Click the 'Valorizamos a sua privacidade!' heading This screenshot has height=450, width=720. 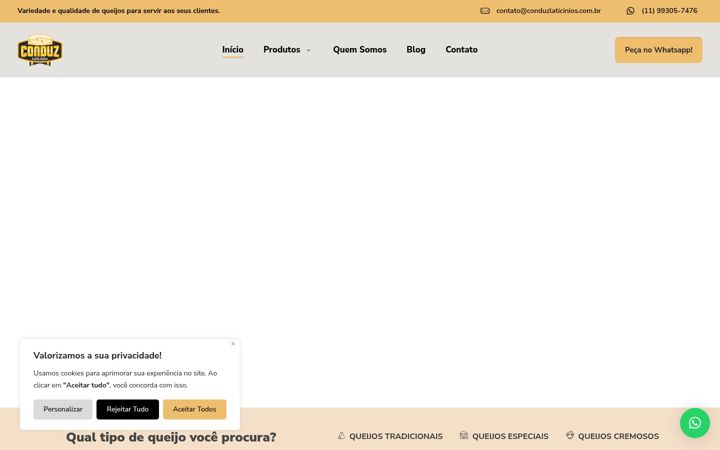(x=97, y=355)
